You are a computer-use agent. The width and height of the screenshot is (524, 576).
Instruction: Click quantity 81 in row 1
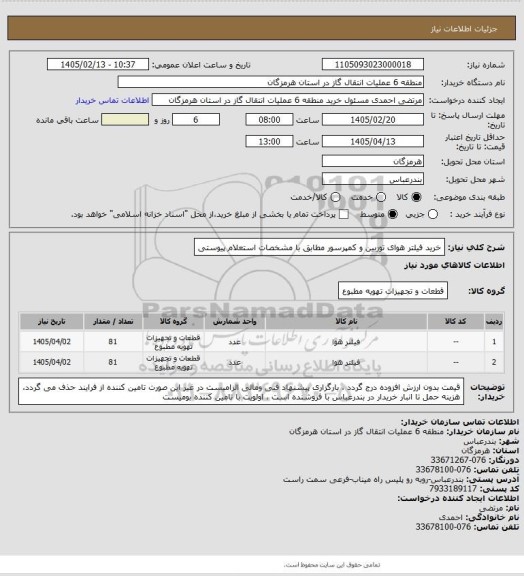[113, 342]
